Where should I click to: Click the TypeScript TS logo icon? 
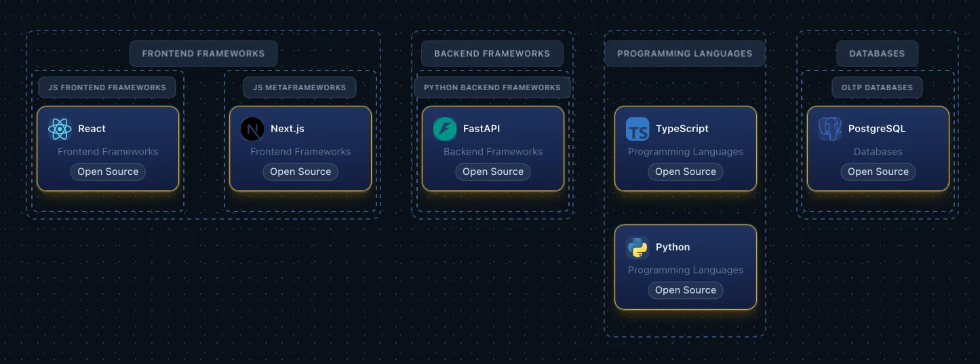638,129
